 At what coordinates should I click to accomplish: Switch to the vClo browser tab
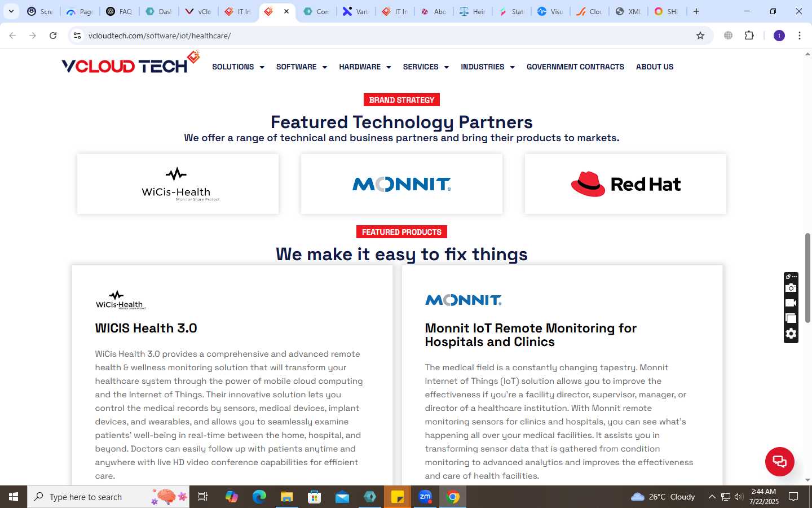[x=198, y=11]
